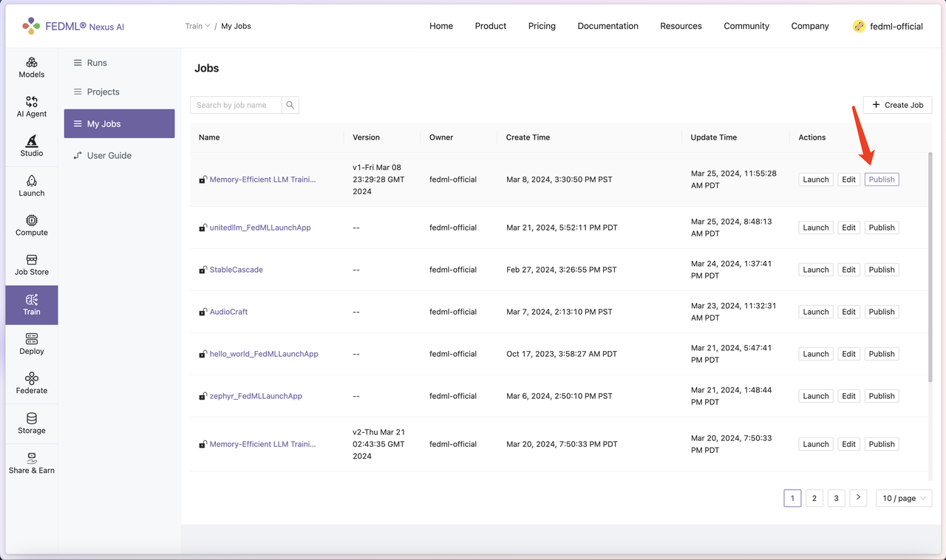Click the Projects list icon
This screenshot has height=560, width=946.
78,92
